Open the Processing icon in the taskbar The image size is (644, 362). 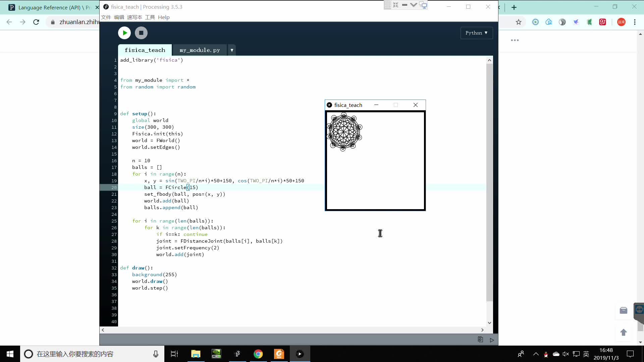click(x=237, y=354)
